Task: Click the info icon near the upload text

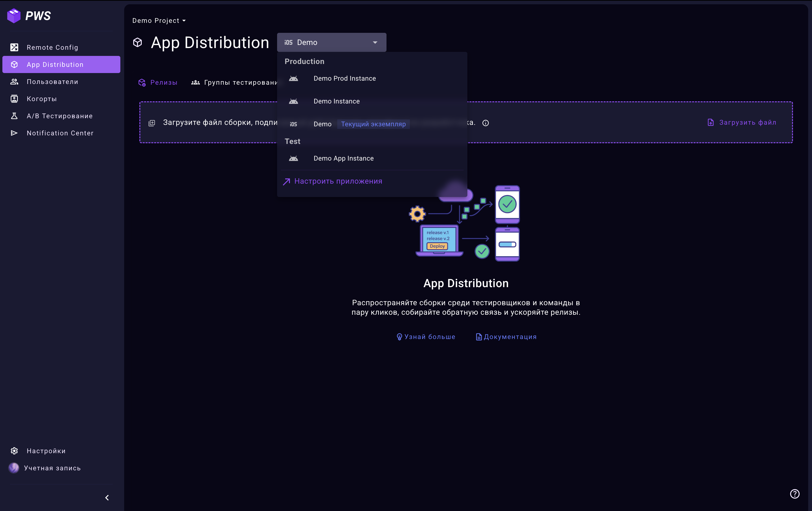Action: point(485,123)
